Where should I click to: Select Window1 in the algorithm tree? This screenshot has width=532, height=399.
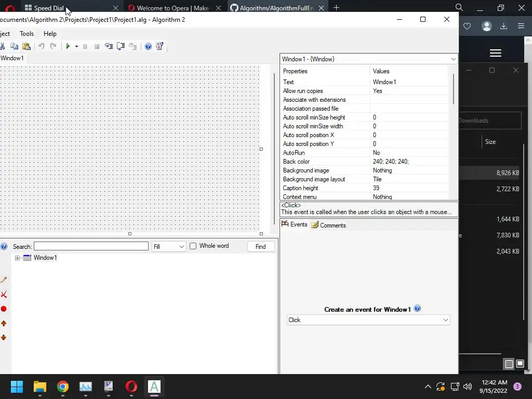pyautogui.click(x=45, y=258)
